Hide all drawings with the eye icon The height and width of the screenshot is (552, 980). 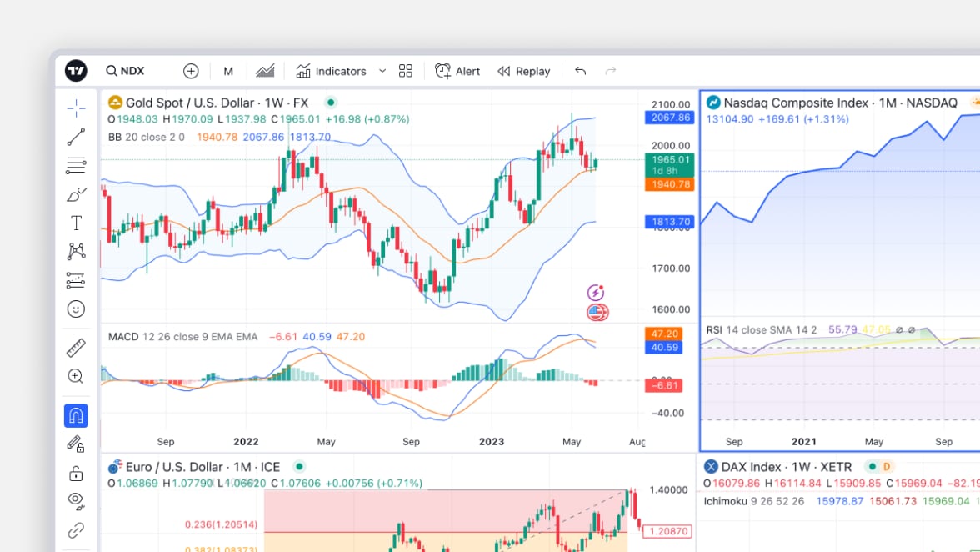click(x=76, y=501)
